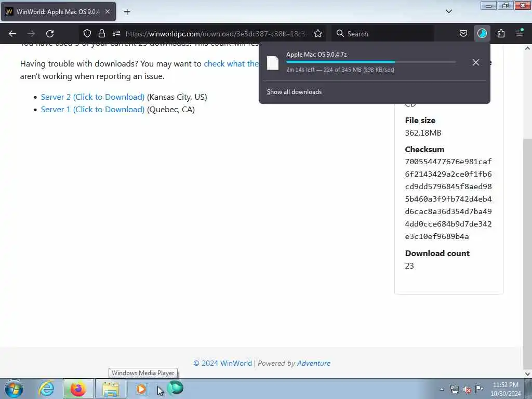Viewport: 532px width, 399px height.
Task: Click the Apple Mac OS 9.0.4.7z file icon
Action: 273,63
